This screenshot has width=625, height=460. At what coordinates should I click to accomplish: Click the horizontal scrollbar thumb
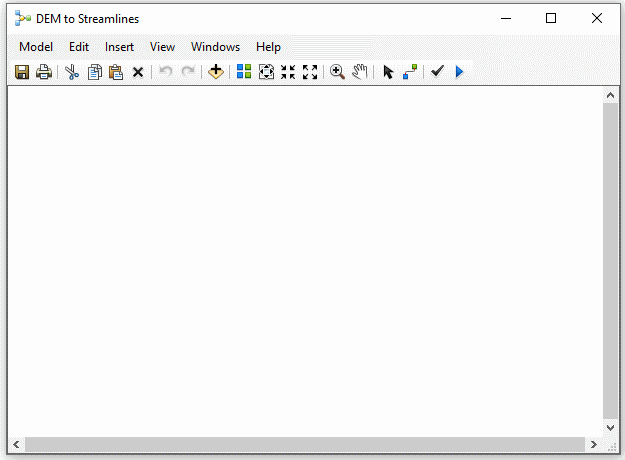[305, 444]
